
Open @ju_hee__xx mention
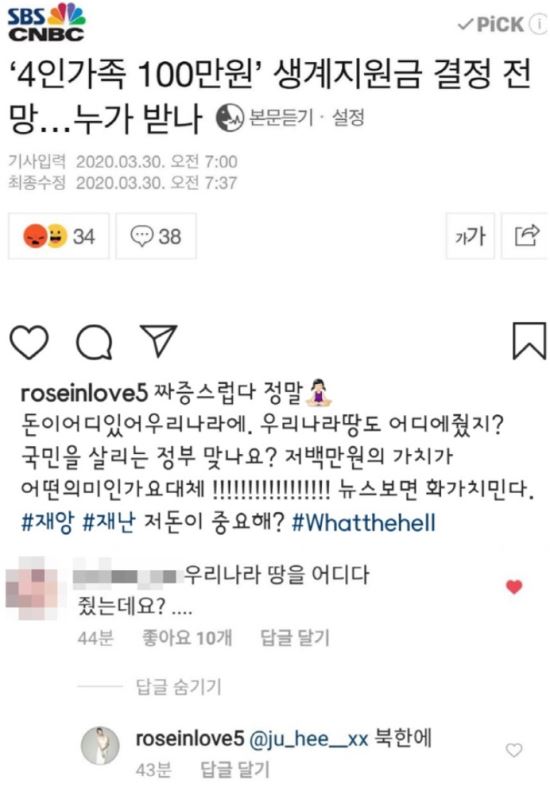pyautogui.click(x=308, y=738)
